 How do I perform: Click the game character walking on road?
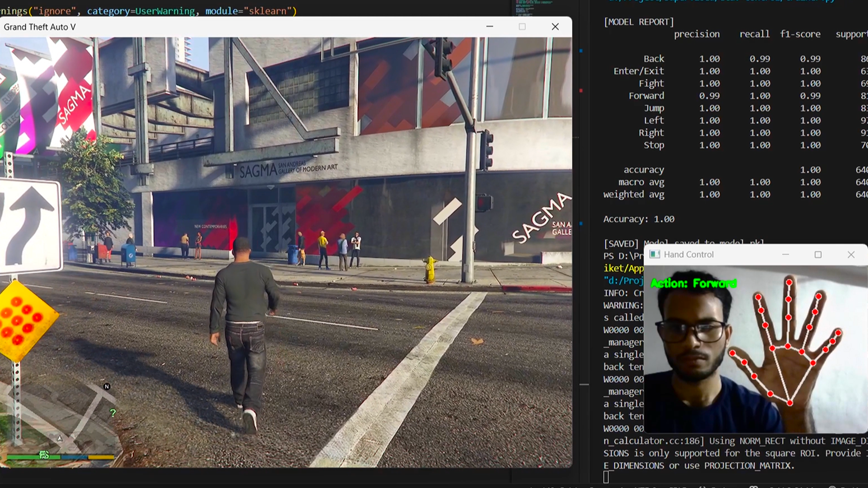(x=244, y=331)
